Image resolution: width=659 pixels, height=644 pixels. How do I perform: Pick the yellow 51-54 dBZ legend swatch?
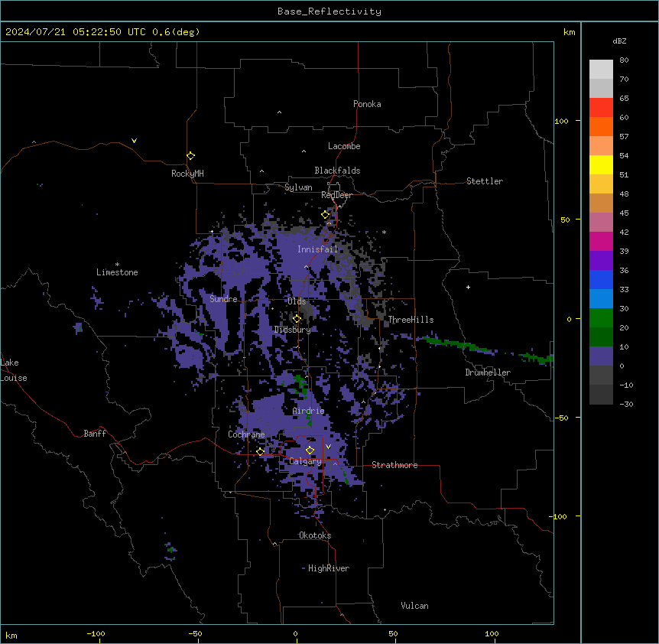[x=601, y=164]
